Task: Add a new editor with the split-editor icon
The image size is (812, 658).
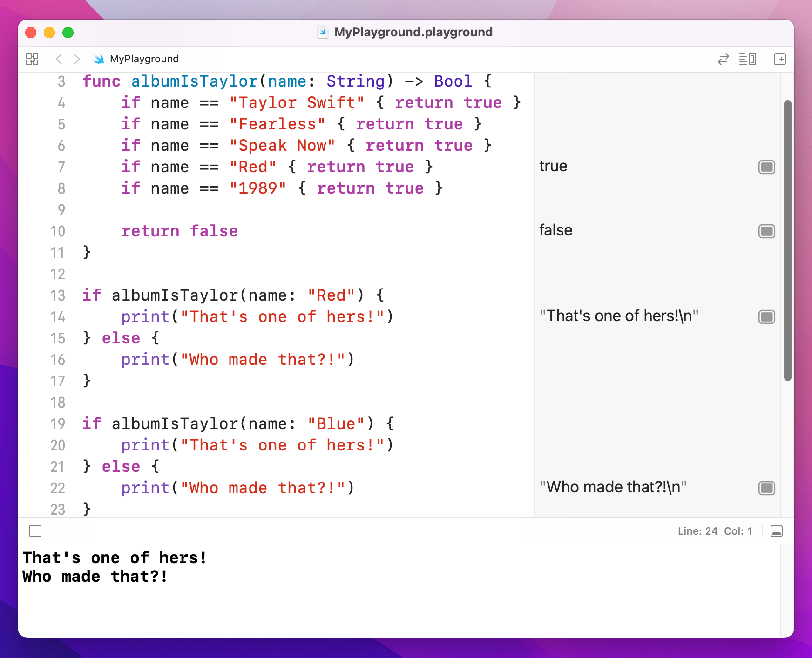Action: 780,59
